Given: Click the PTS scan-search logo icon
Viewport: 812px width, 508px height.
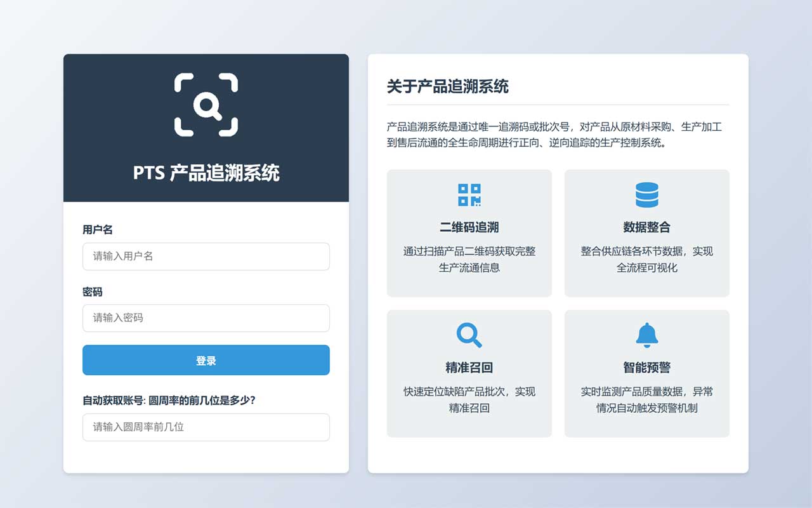Looking at the screenshot, I should click(x=206, y=105).
